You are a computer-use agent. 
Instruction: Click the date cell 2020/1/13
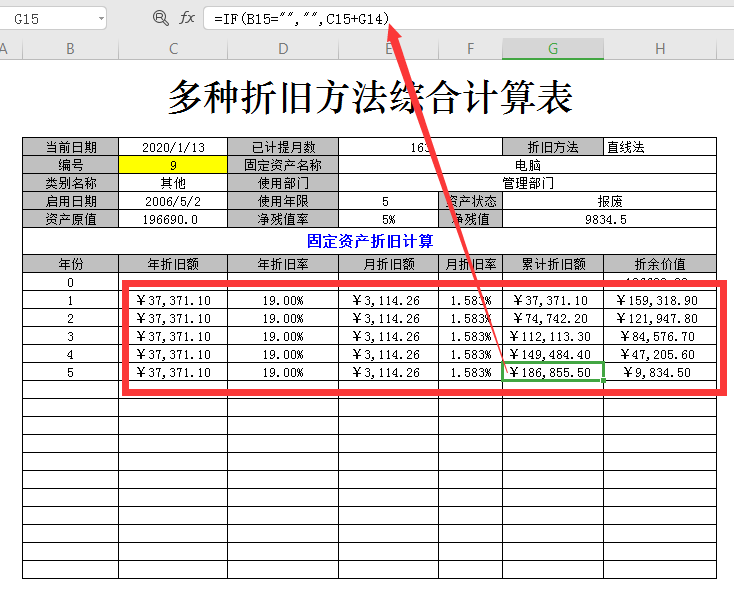173,147
